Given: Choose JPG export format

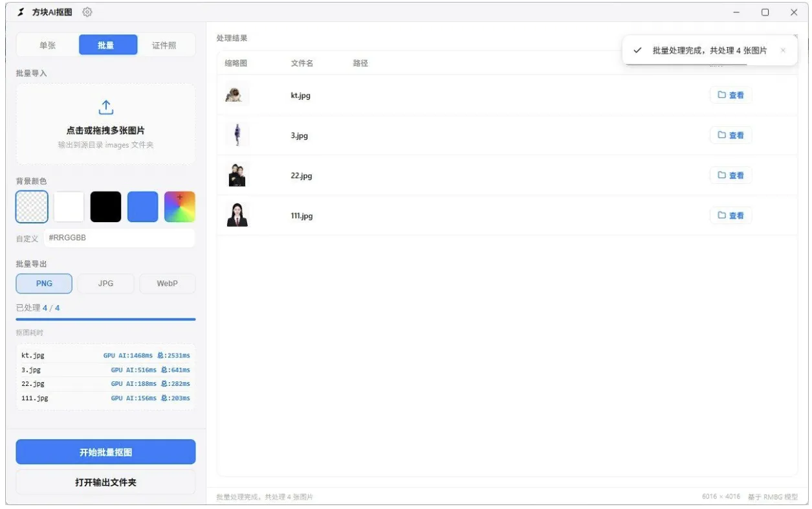Looking at the screenshot, I should 105,284.
